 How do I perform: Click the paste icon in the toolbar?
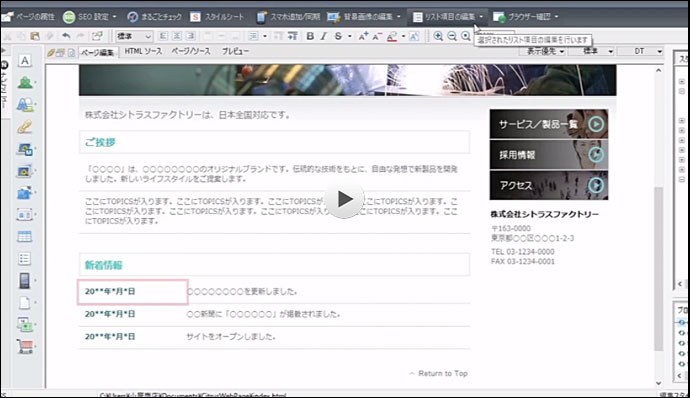pos(35,36)
